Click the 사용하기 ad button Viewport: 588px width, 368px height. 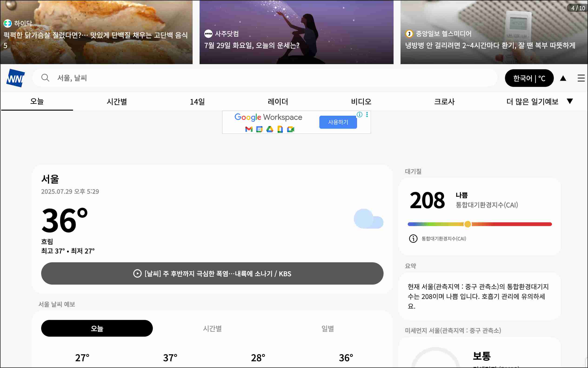click(x=338, y=122)
